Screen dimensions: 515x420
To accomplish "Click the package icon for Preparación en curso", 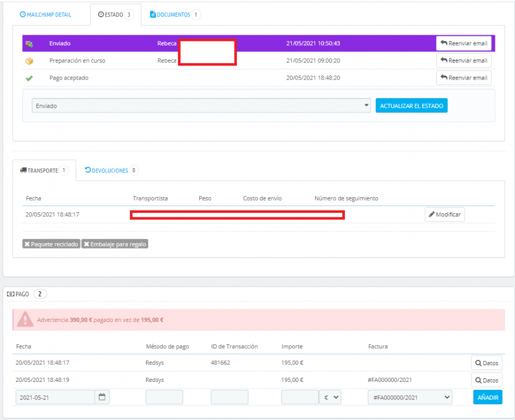I will 29,61.
